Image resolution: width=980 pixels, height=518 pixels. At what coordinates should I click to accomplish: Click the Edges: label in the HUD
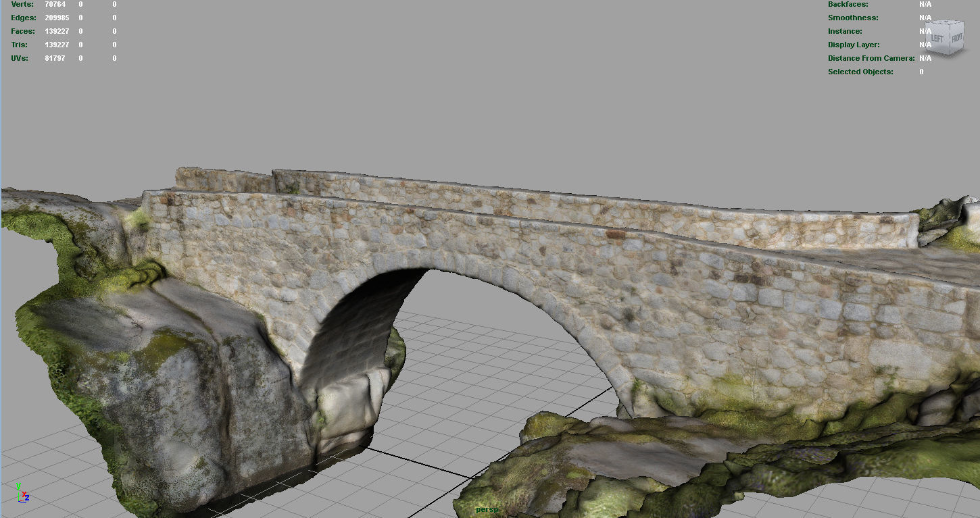(x=24, y=18)
